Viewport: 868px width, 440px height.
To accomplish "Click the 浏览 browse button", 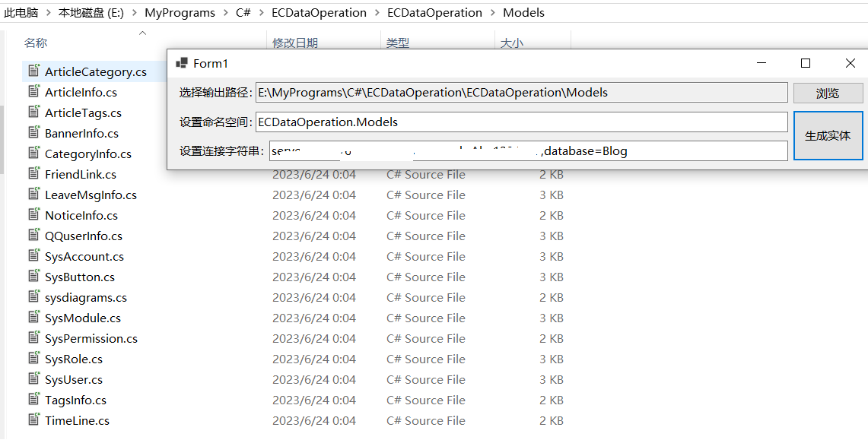I will point(828,93).
